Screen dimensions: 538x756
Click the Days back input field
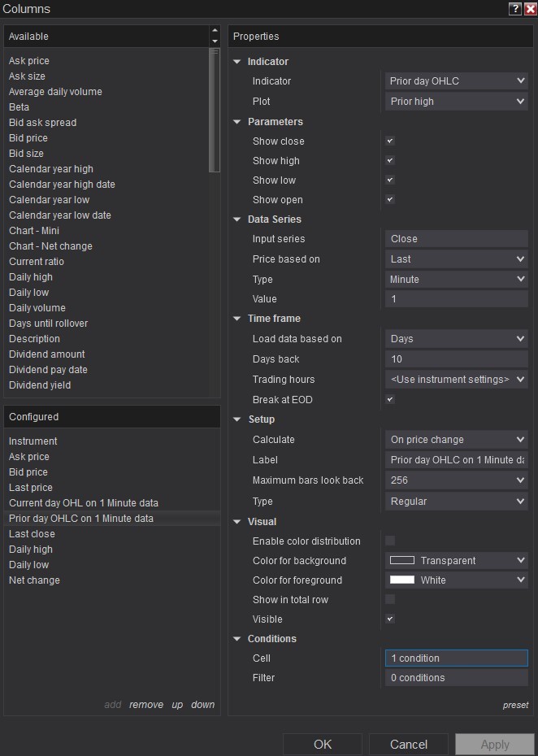(x=456, y=359)
